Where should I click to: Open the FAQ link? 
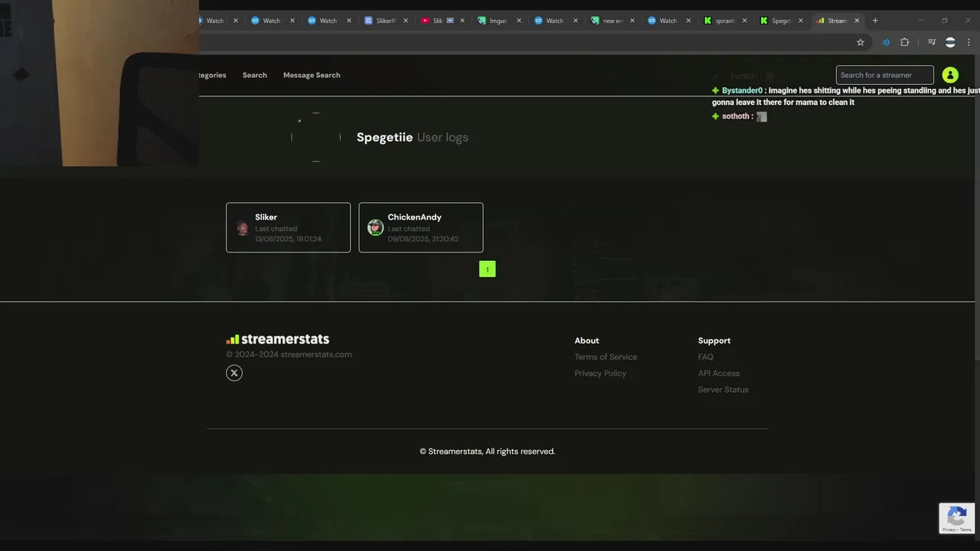coord(705,357)
